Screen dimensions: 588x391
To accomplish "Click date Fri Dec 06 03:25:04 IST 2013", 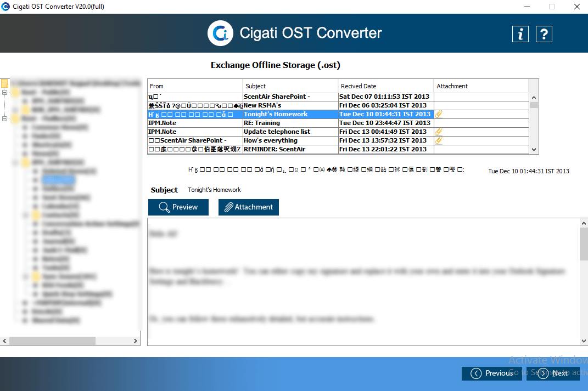I will [x=383, y=106].
